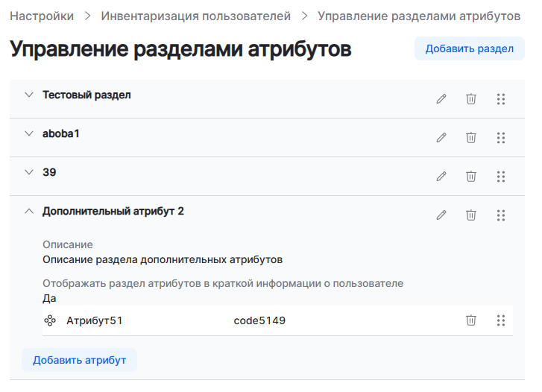Delete Дополнительный атрибут 2 section
Screen dimensions: 542x392
471,215
